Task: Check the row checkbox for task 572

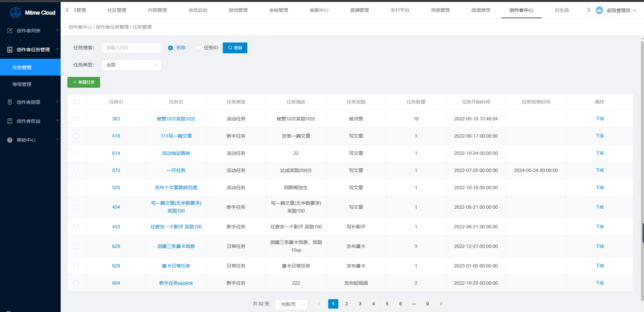Action: (x=76, y=170)
